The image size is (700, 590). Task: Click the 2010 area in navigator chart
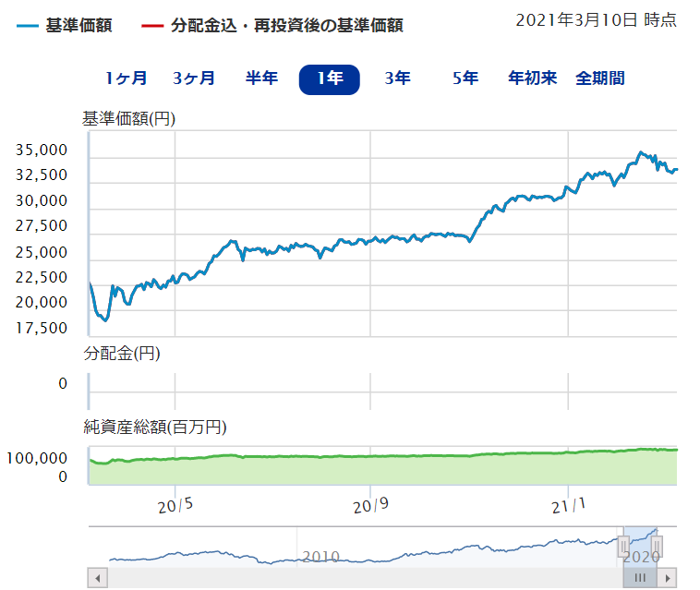pos(320,557)
